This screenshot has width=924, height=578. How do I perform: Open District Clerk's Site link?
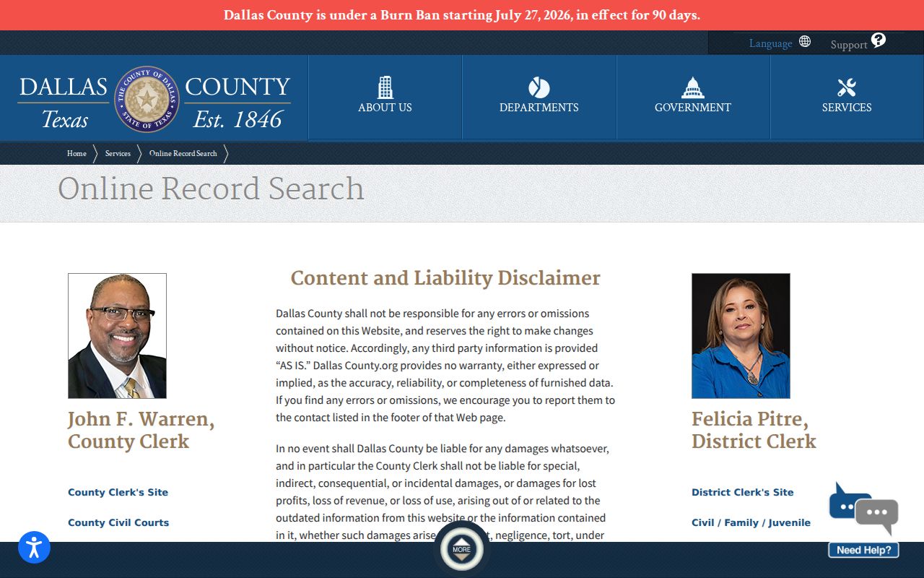coord(742,492)
